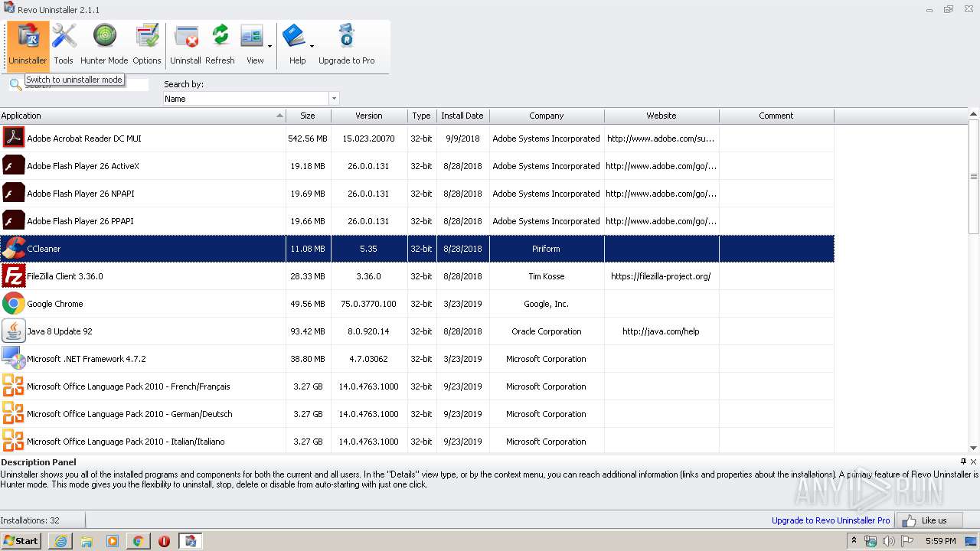Click Oracle Corporation company cell
This screenshot has height=551, width=980.
click(x=546, y=331)
